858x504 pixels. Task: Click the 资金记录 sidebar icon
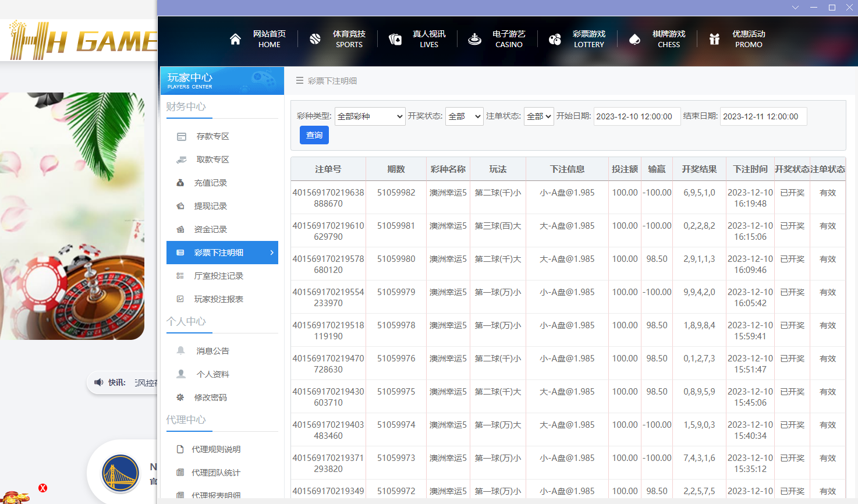(x=180, y=229)
